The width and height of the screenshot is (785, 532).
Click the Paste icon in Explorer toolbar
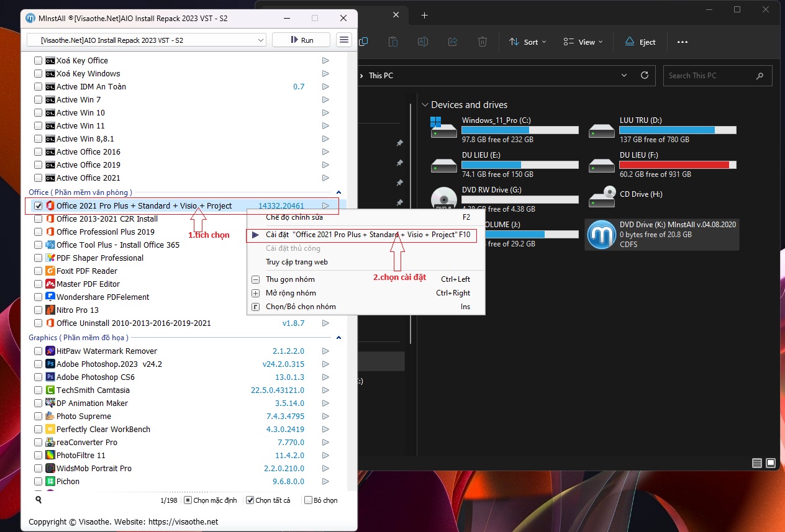(x=393, y=42)
